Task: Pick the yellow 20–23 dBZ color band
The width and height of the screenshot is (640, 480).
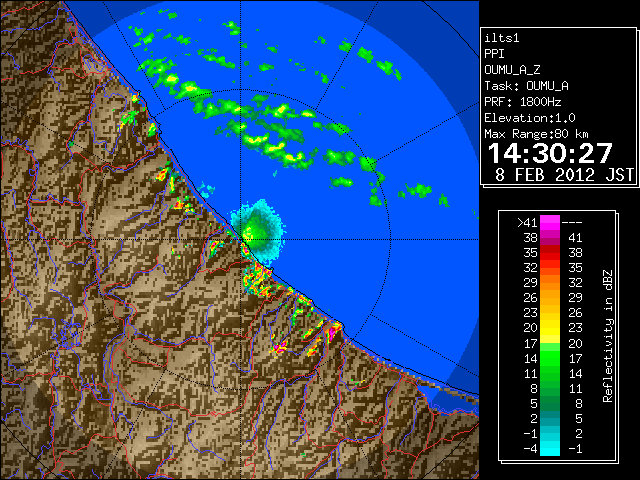Action: point(550,328)
